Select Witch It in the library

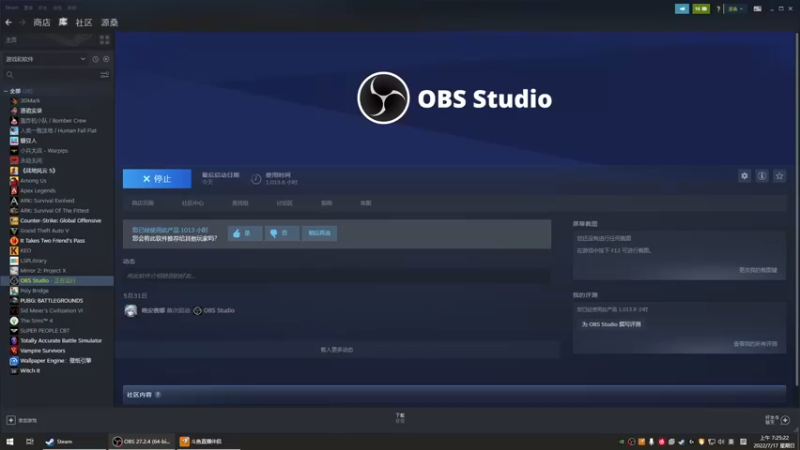(x=30, y=370)
